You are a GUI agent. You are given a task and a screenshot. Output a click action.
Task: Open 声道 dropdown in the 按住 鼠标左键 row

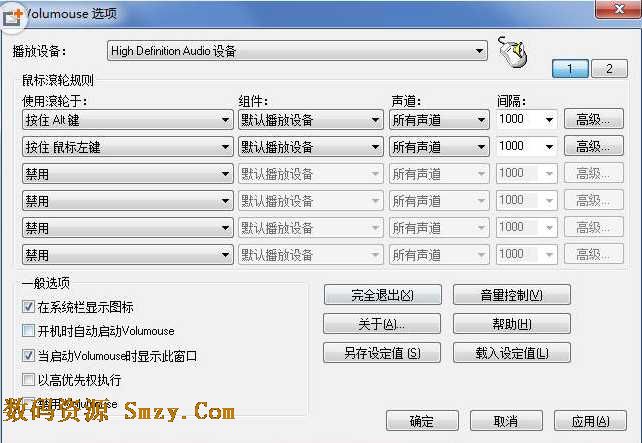[x=439, y=147]
